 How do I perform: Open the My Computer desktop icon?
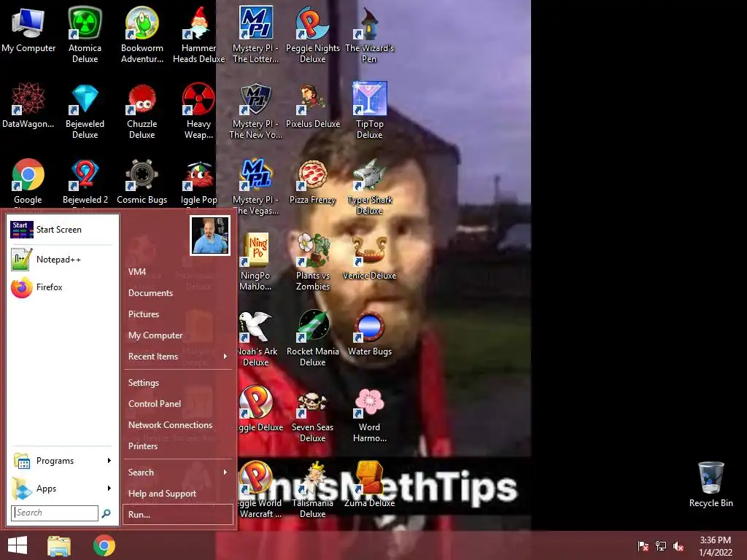[x=28, y=29]
